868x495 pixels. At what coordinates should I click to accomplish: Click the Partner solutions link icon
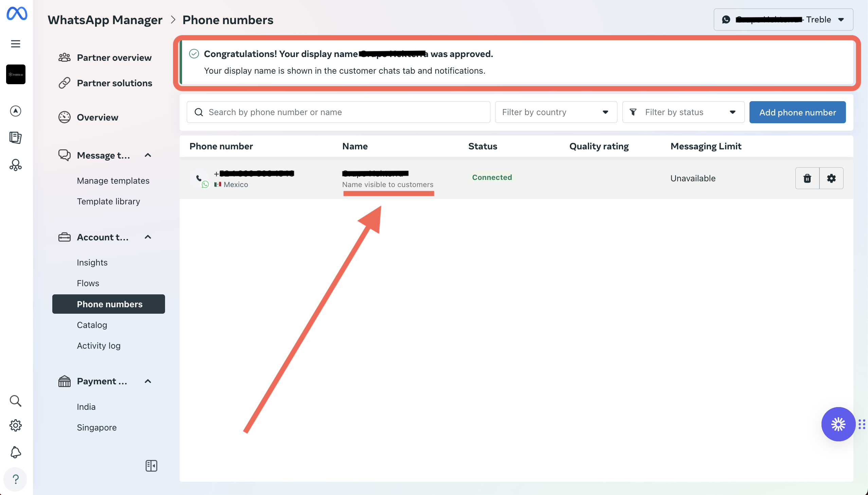click(64, 82)
